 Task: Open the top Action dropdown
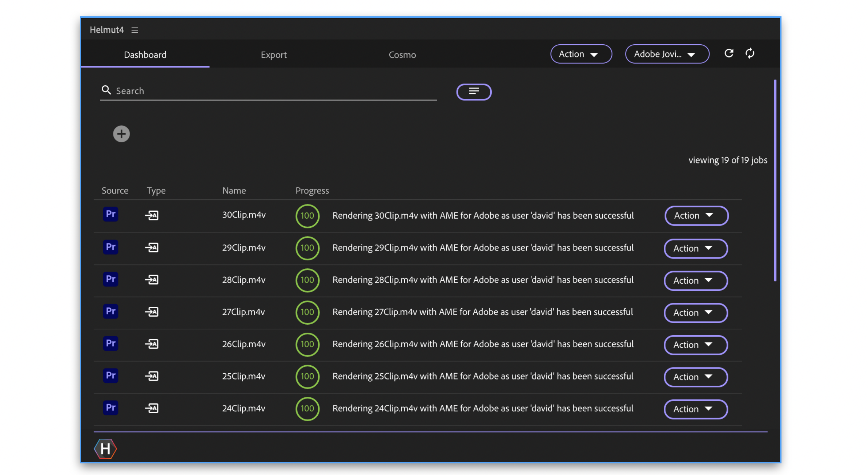pyautogui.click(x=581, y=54)
